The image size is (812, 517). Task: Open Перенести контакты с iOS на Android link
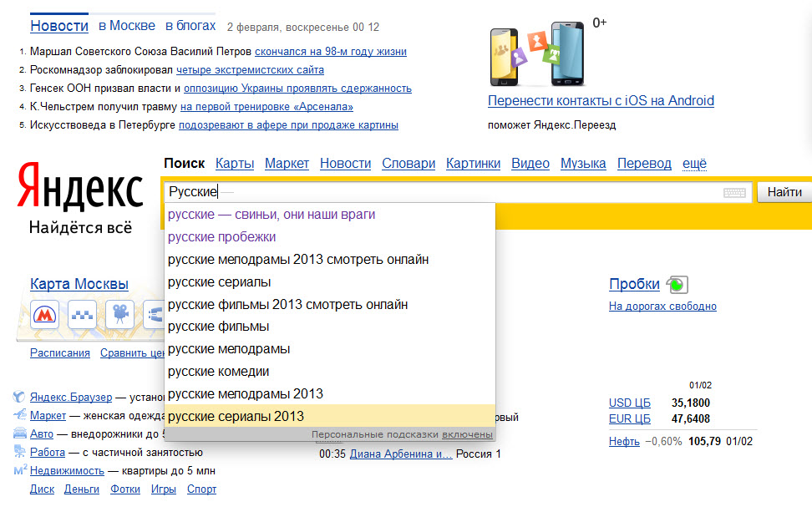pyautogui.click(x=601, y=100)
